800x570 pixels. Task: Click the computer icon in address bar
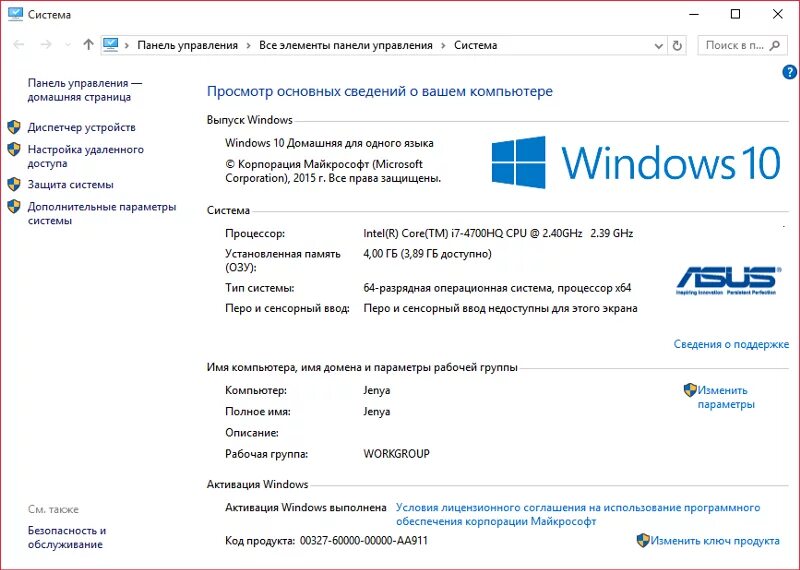(x=111, y=45)
